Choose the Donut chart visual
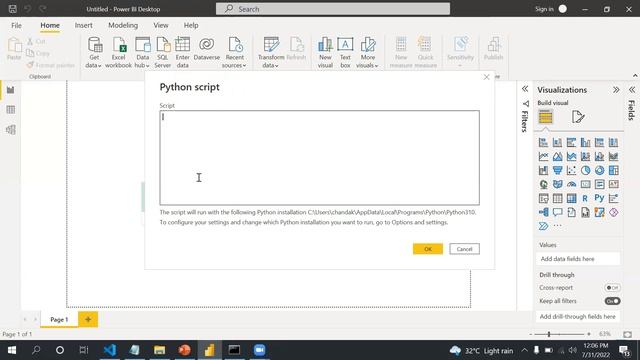This screenshot has height=360, width=640. [599, 170]
